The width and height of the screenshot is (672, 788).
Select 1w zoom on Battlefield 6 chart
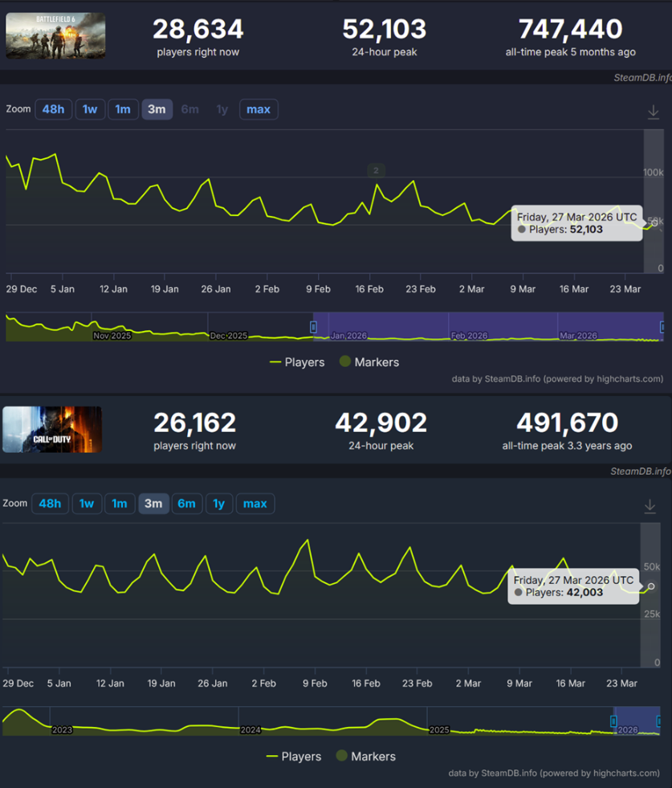tap(90, 109)
